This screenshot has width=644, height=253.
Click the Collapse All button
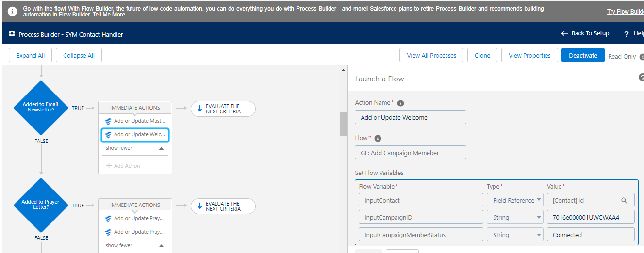point(79,55)
